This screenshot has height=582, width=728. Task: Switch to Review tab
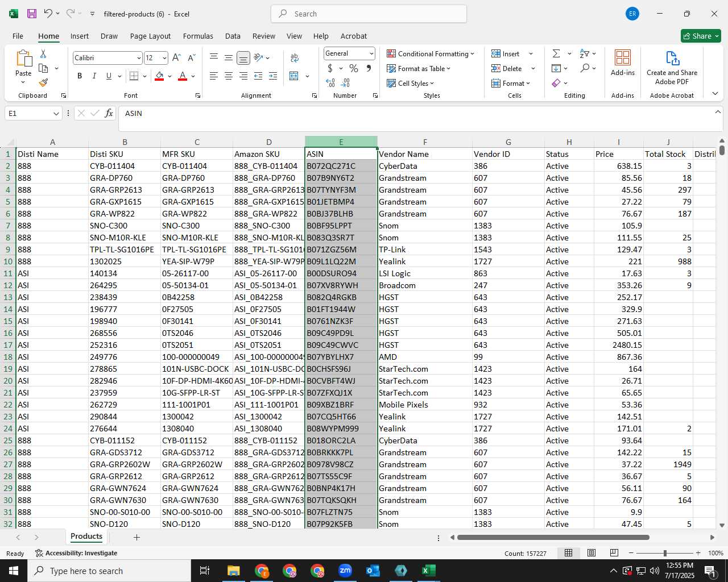(264, 36)
